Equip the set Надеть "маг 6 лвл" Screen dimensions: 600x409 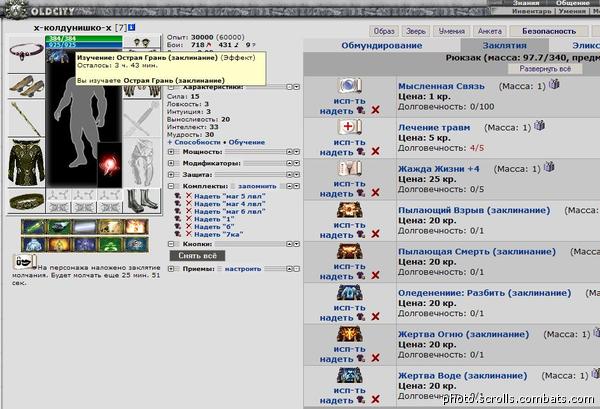tap(230, 211)
